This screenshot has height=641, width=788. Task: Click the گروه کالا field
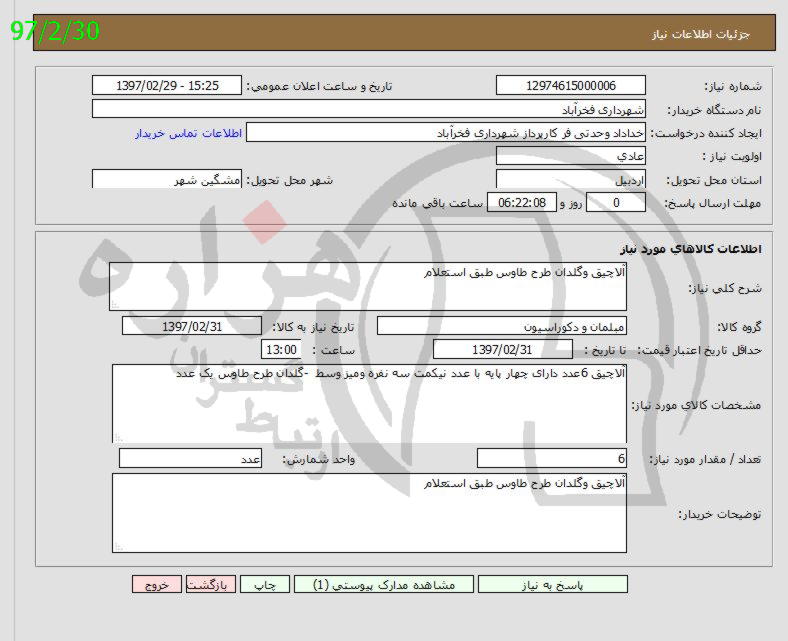pos(501,327)
